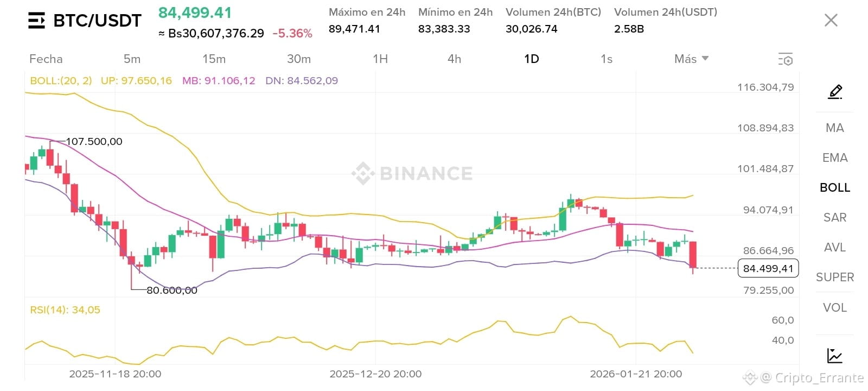
Task: Click the 79.255,00 price axis label
Action: [x=768, y=290]
